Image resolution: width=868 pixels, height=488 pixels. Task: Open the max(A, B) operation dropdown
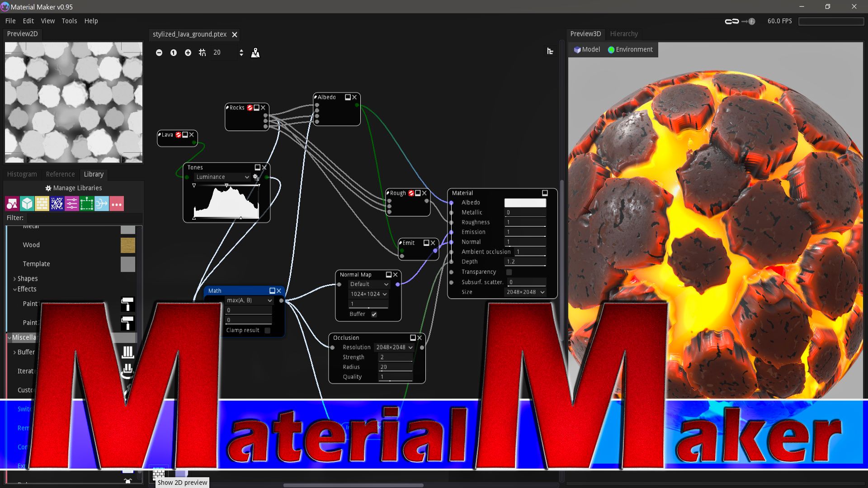249,300
